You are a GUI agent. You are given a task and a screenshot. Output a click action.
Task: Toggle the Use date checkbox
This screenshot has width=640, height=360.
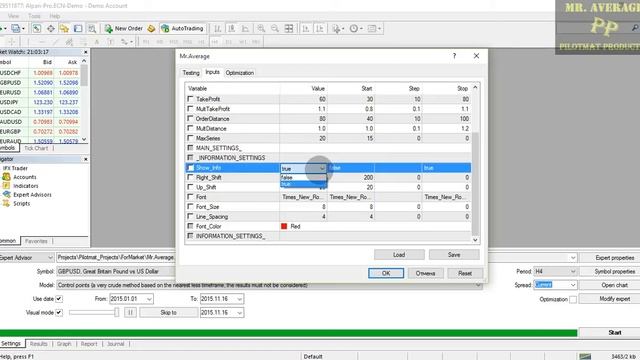pos(59,299)
